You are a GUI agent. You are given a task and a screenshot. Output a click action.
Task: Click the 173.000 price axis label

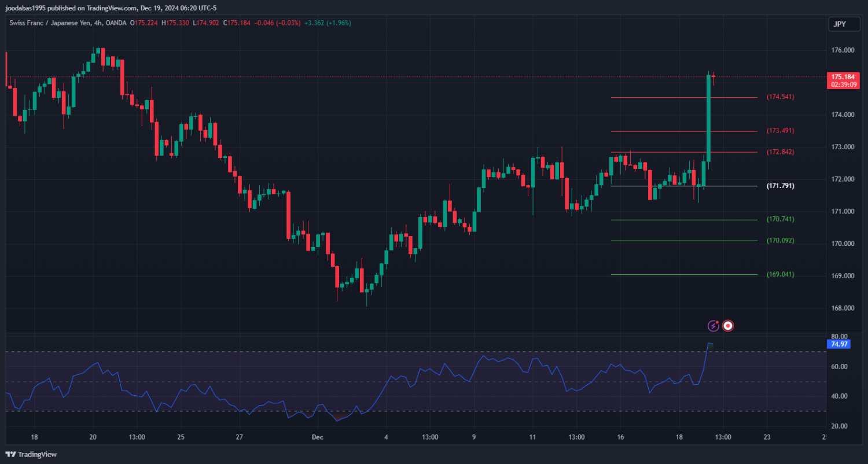coord(842,147)
